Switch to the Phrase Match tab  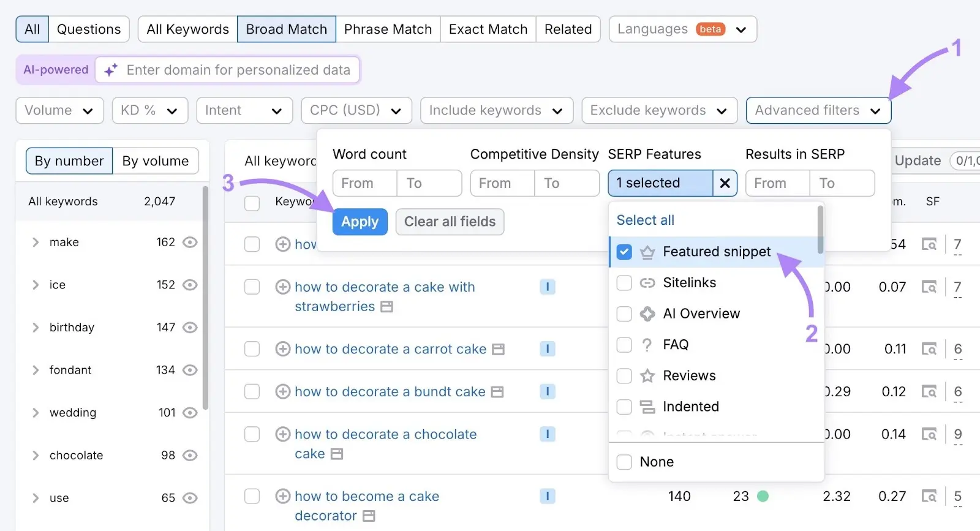click(388, 29)
